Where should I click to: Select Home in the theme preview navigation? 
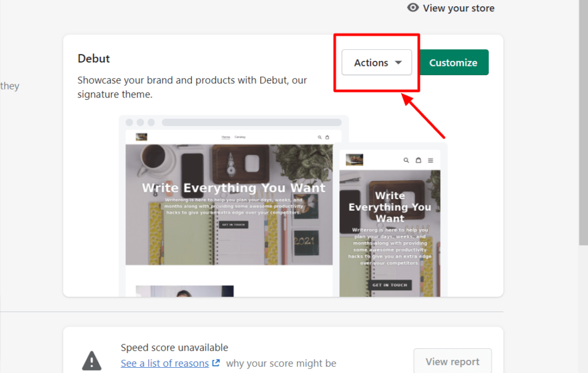225,137
